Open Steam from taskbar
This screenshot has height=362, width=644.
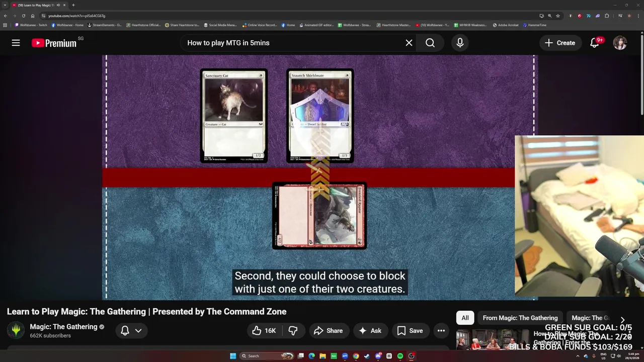click(x=367, y=356)
